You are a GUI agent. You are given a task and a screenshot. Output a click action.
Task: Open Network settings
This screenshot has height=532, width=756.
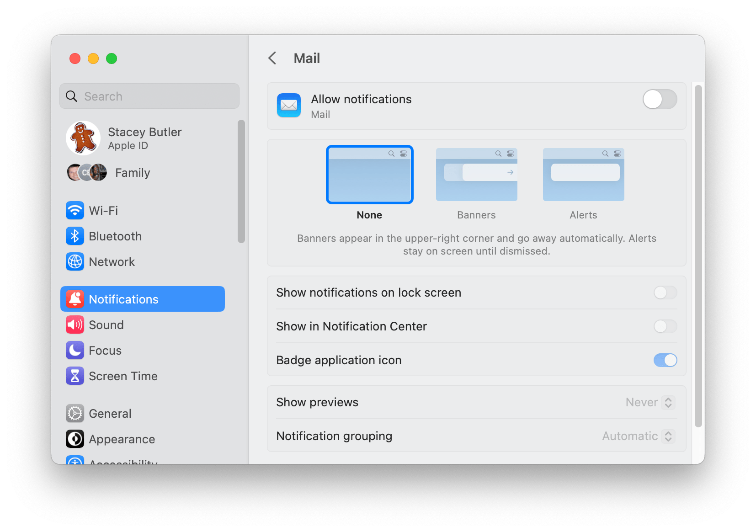click(143, 261)
